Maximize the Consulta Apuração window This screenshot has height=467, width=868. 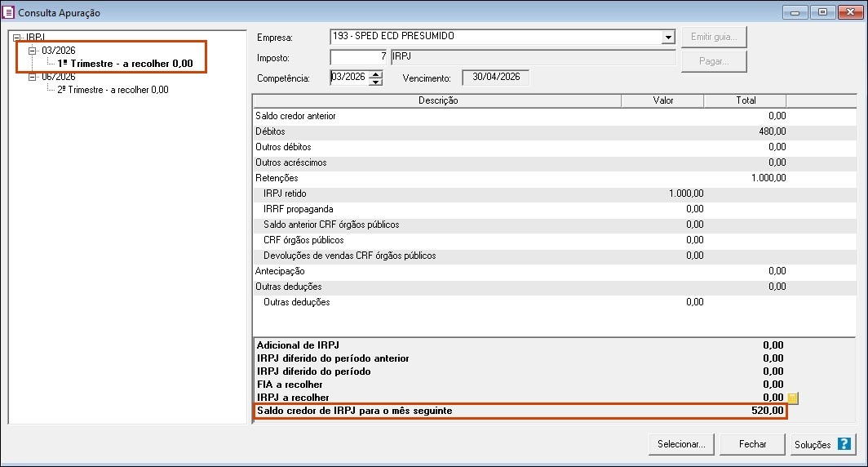click(822, 12)
